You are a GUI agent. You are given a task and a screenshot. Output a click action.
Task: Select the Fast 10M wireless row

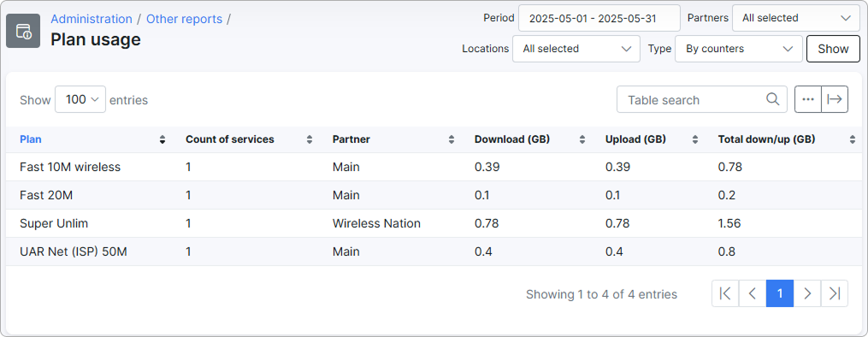point(434,167)
